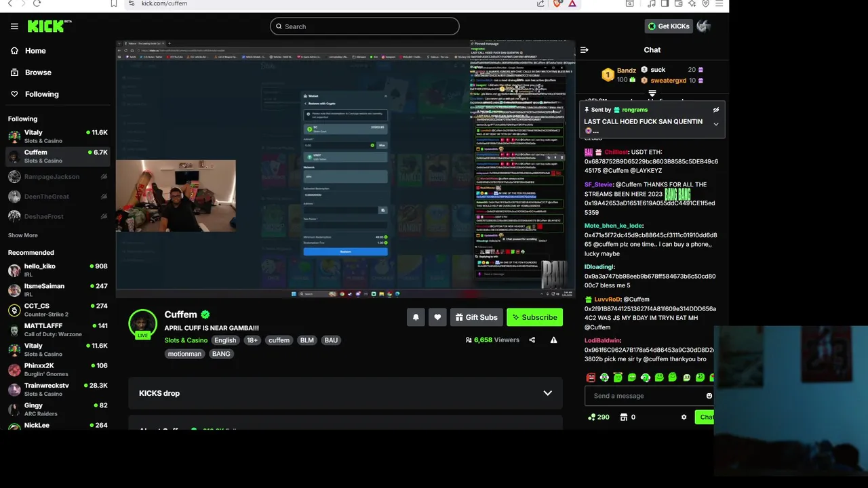Open offline channel DeshaeFrost

tap(58, 216)
